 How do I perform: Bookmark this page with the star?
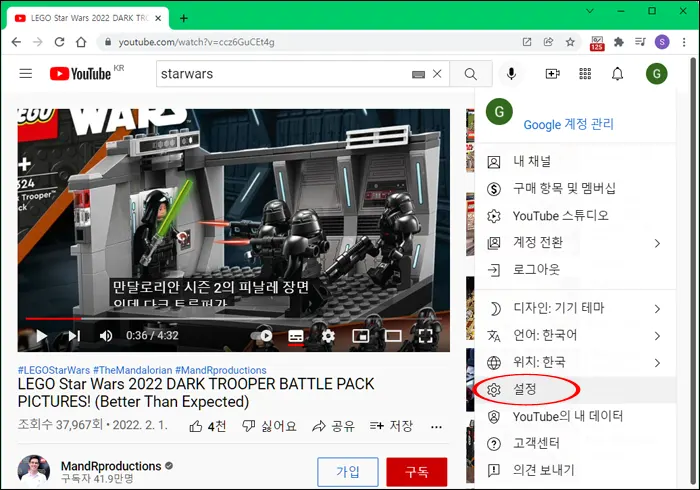(x=570, y=42)
